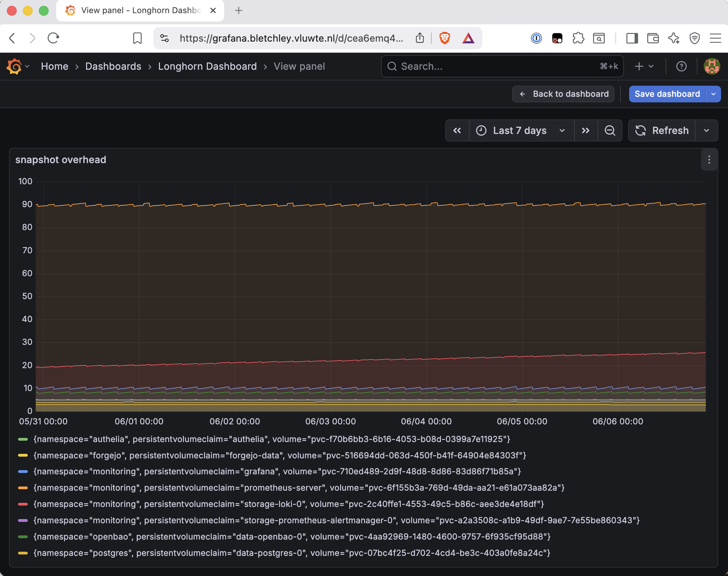This screenshot has width=728, height=576.
Task: Expand the refresh interval dropdown
Action: (x=706, y=130)
